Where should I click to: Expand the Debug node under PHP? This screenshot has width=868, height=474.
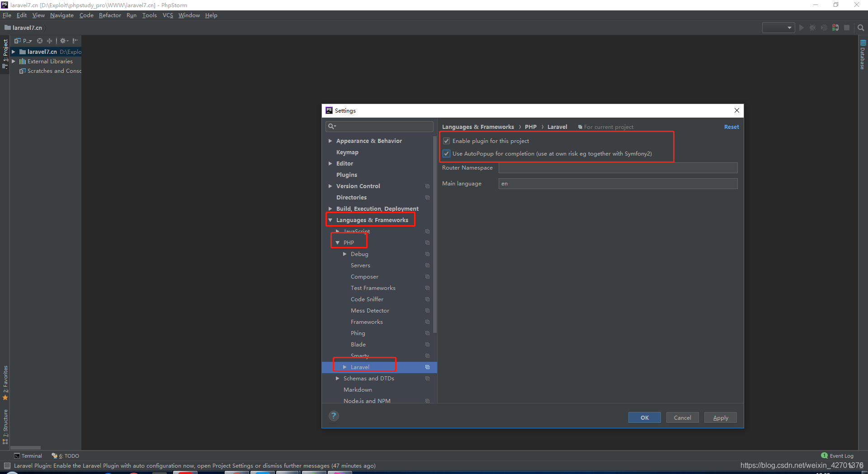[345, 254]
